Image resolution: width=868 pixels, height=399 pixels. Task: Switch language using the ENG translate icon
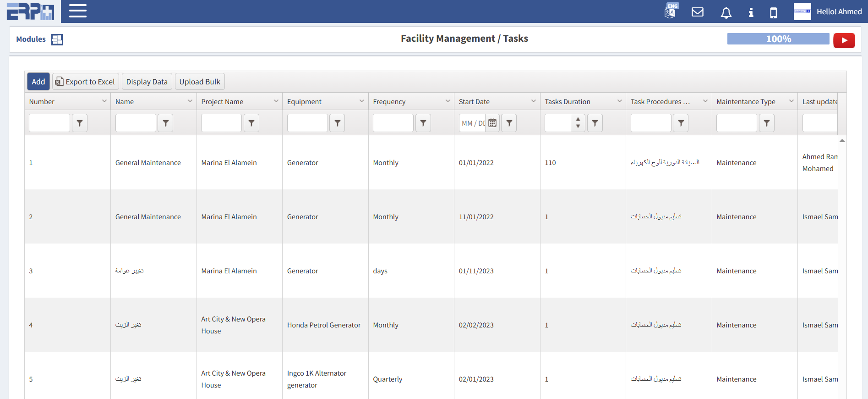coord(671,11)
